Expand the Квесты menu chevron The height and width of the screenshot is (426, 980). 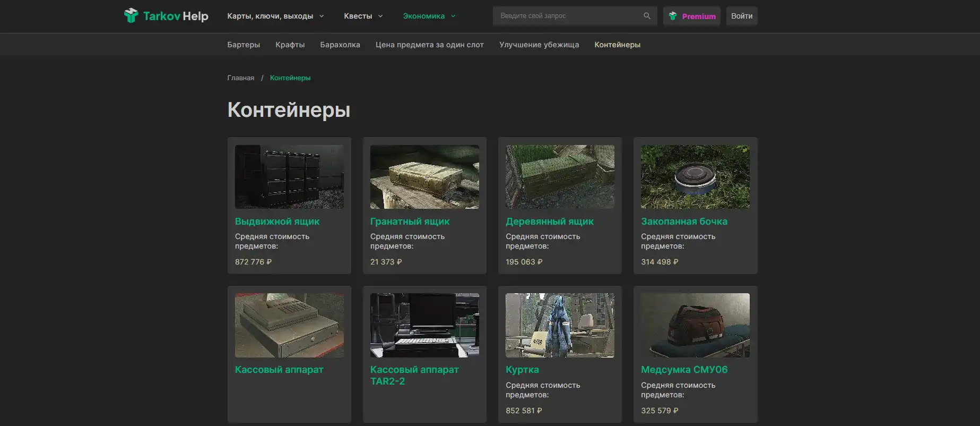pyautogui.click(x=380, y=16)
